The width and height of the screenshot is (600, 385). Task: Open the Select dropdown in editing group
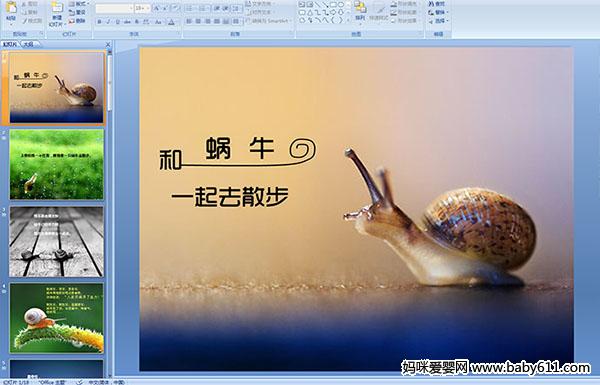pyautogui.click(x=438, y=21)
